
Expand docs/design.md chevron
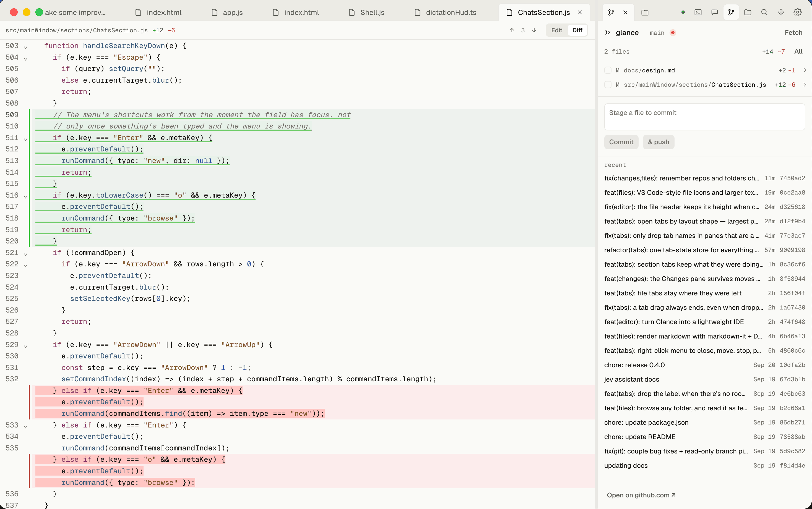click(805, 70)
